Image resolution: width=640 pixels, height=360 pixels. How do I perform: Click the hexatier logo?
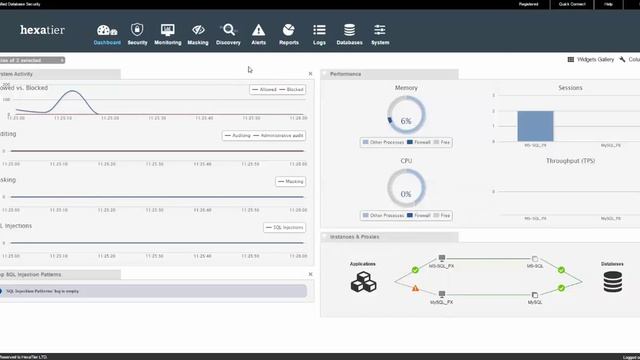pyautogui.click(x=42, y=30)
